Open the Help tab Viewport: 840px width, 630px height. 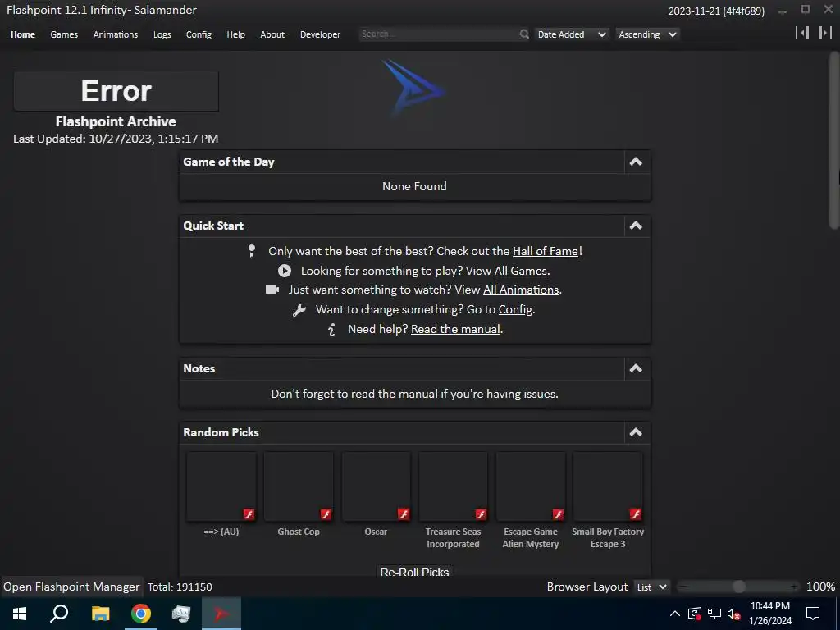click(235, 34)
